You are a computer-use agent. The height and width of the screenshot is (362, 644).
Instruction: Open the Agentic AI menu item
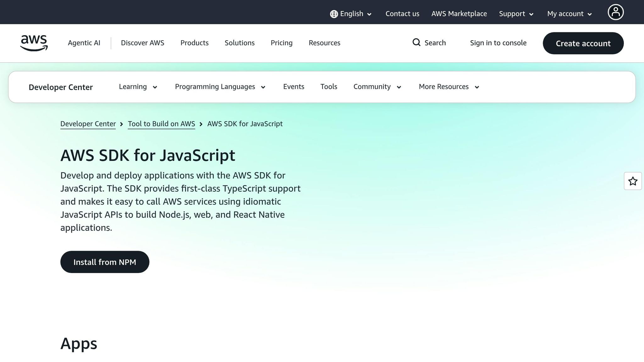pyautogui.click(x=84, y=43)
